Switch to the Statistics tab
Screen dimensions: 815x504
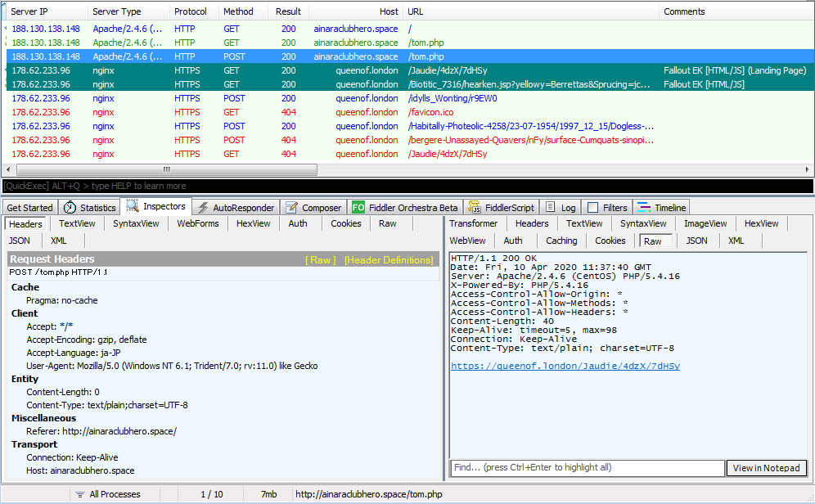click(x=89, y=207)
